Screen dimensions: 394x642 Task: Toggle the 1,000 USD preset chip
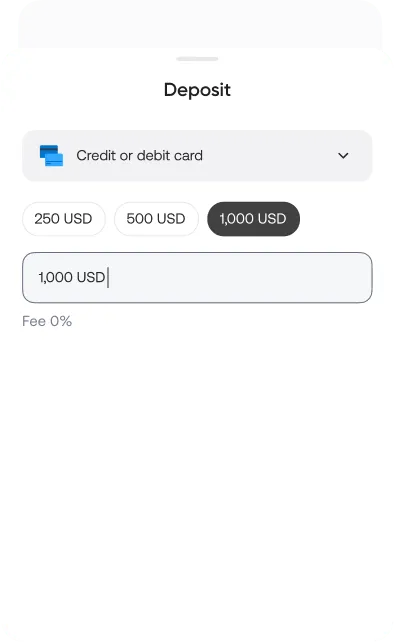(254, 219)
